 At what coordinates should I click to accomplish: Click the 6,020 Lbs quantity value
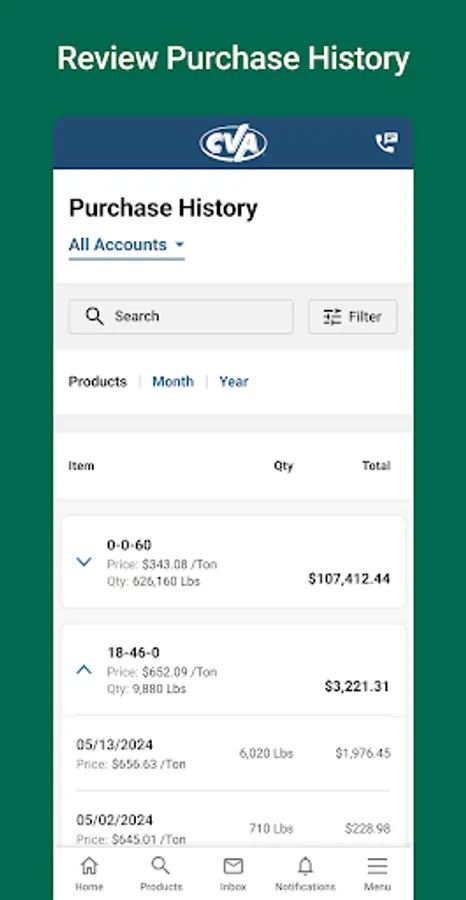(266, 753)
